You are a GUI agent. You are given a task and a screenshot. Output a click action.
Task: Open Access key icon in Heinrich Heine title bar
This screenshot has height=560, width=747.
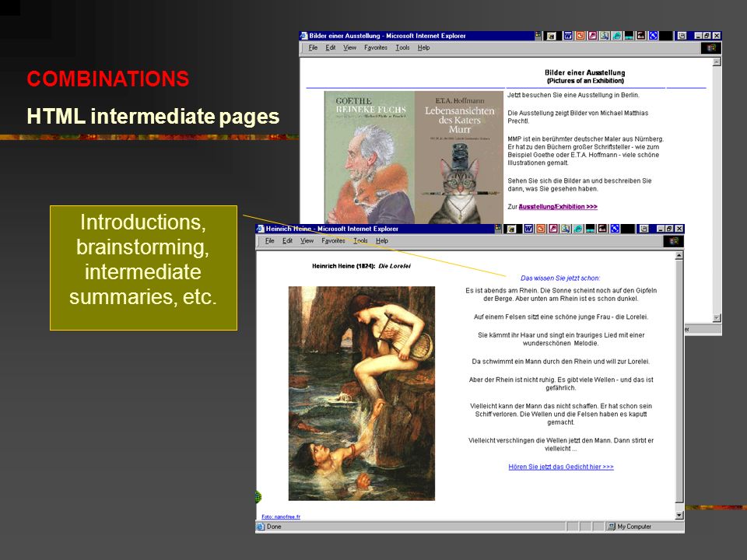point(552,229)
